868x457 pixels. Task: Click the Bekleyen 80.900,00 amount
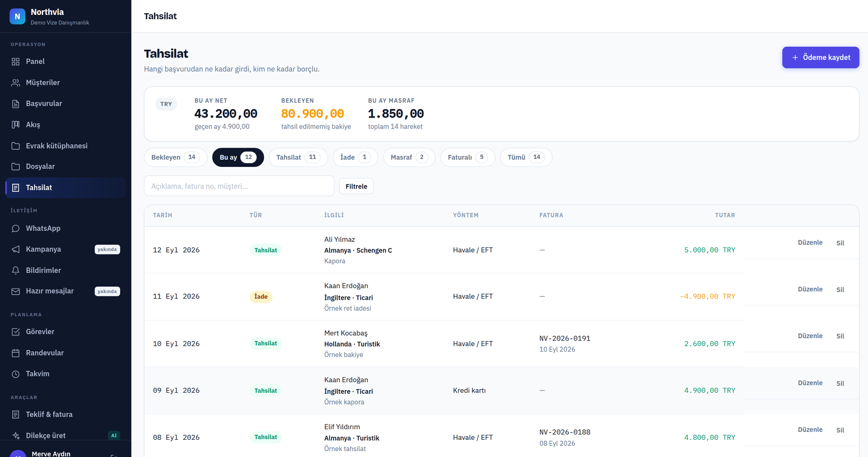tap(312, 114)
